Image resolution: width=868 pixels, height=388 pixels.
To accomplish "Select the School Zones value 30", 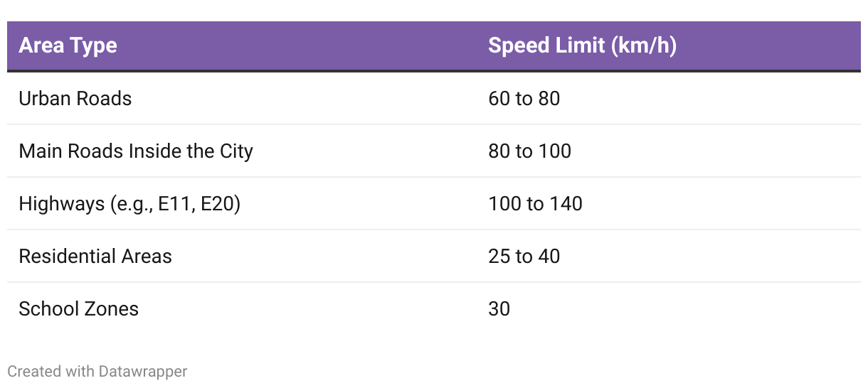I will pos(499,308).
